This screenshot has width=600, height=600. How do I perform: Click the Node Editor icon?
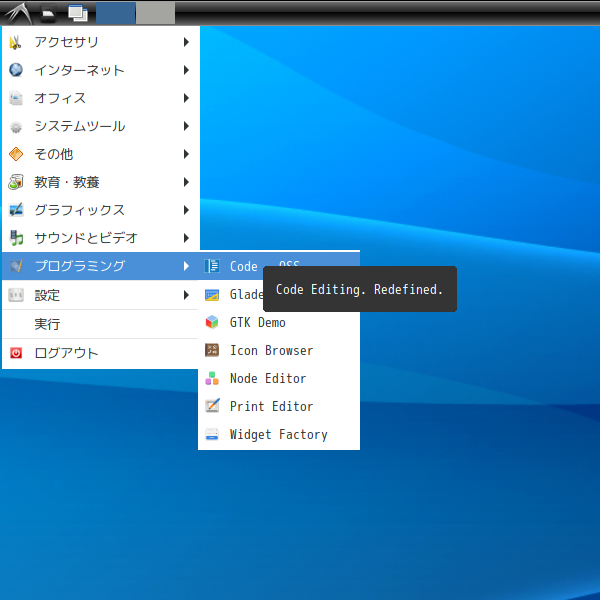click(211, 379)
